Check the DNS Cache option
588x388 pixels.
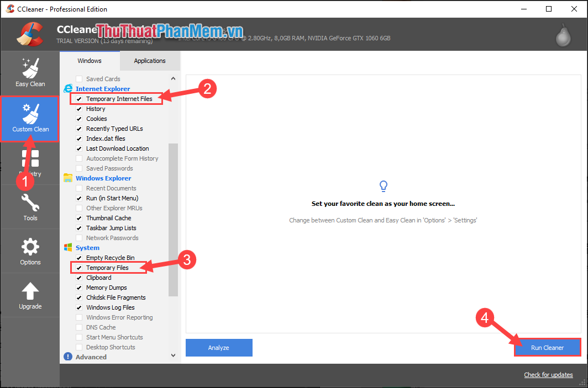80,327
